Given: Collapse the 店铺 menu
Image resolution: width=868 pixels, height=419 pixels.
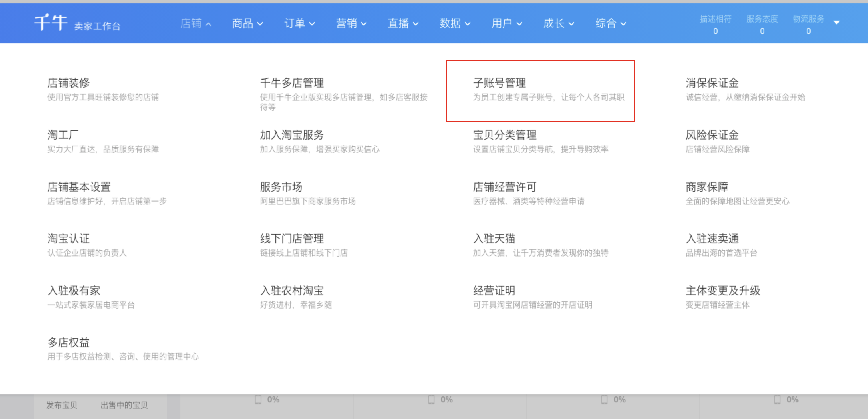Looking at the screenshot, I should click(196, 23).
